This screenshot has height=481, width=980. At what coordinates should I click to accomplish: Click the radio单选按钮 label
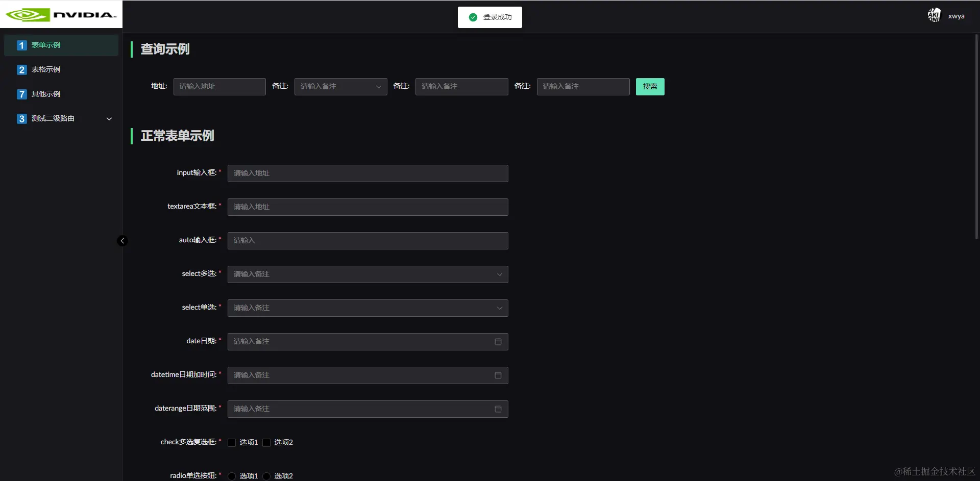(x=193, y=476)
